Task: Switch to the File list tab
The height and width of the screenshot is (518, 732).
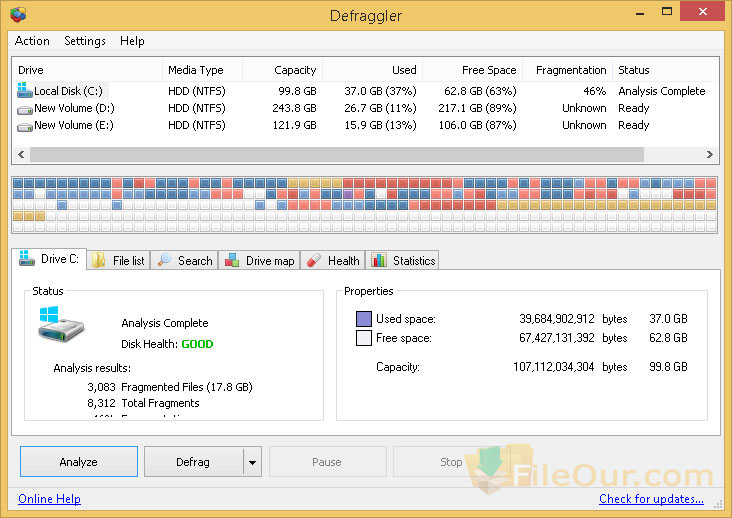Action: coord(119,260)
